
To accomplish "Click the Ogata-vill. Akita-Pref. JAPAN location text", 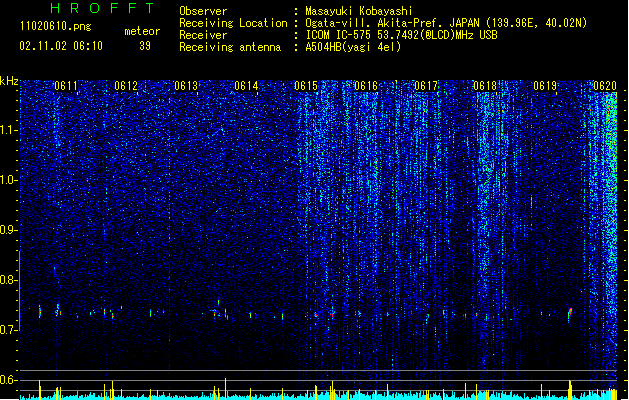I will (x=446, y=23).
